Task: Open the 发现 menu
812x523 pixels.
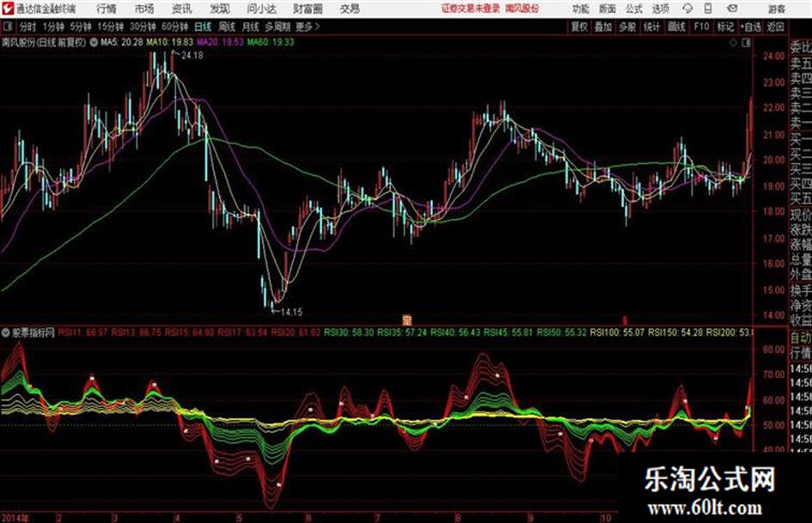Action: [220, 9]
